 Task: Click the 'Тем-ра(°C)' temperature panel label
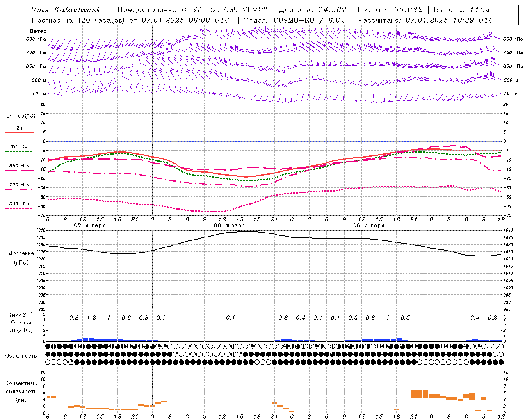pyautogui.click(x=19, y=116)
